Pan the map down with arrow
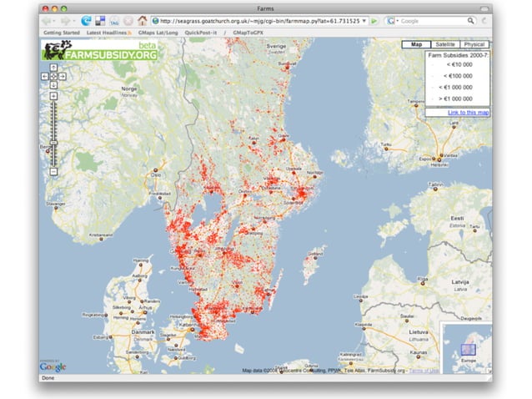This screenshot has width=532, height=399. point(53,84)
